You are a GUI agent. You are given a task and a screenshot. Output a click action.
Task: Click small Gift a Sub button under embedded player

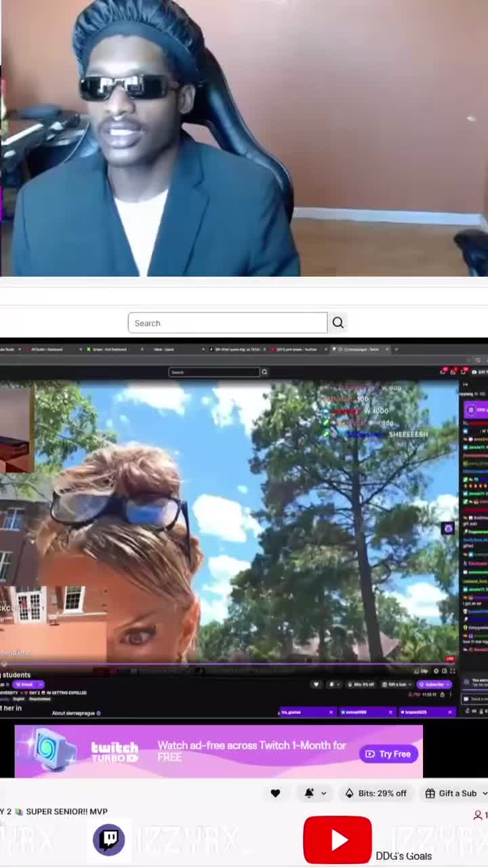coord(396,684)
